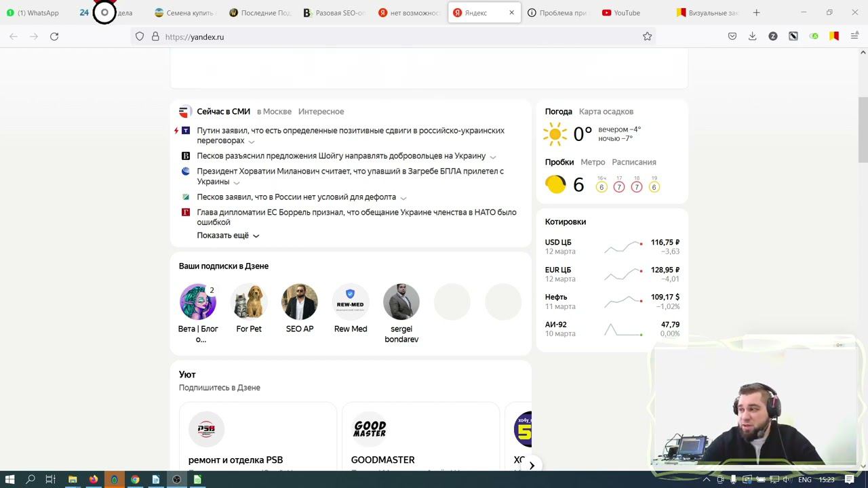Image resolution: width=868 pixels, height=488 pixels.
Task: Go back to previous page
Action: pos(14,37)
